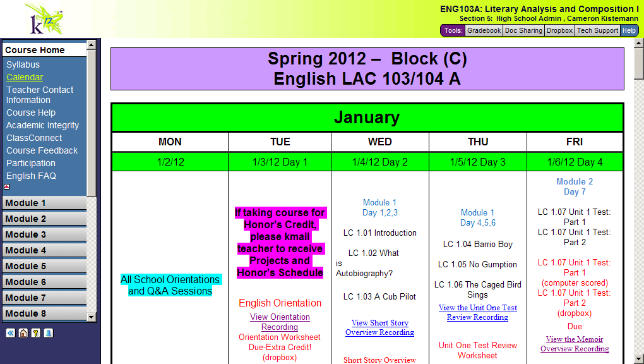Click the collapse sidebar double-arrow icon
644x364 pixels.
click(10, 333)
